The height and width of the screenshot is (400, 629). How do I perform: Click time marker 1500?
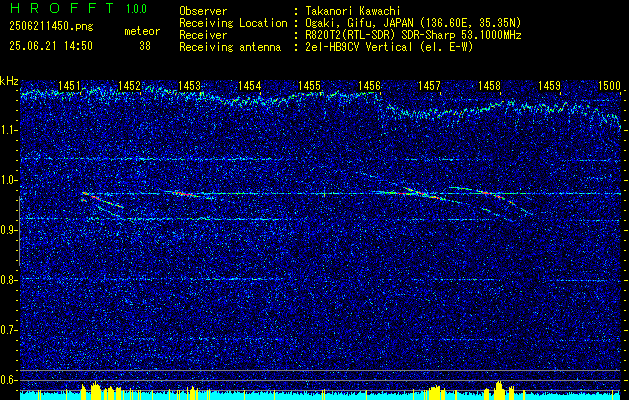pos(609,86)
